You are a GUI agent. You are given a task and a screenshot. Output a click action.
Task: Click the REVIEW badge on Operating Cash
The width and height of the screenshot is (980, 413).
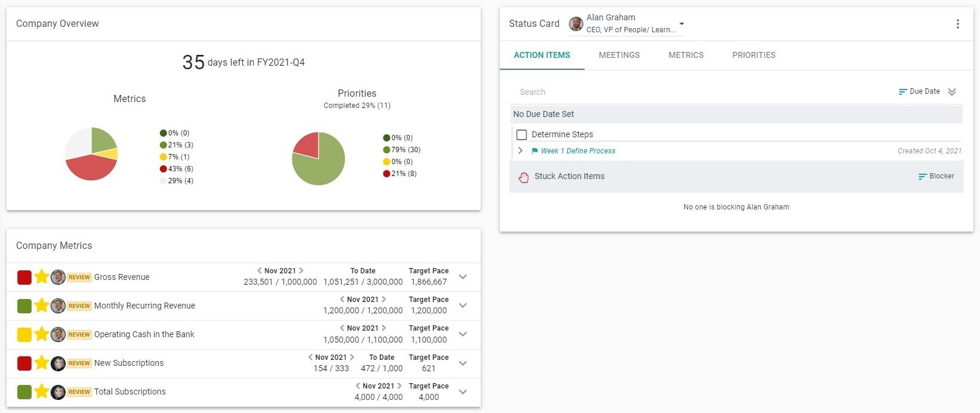79,335
